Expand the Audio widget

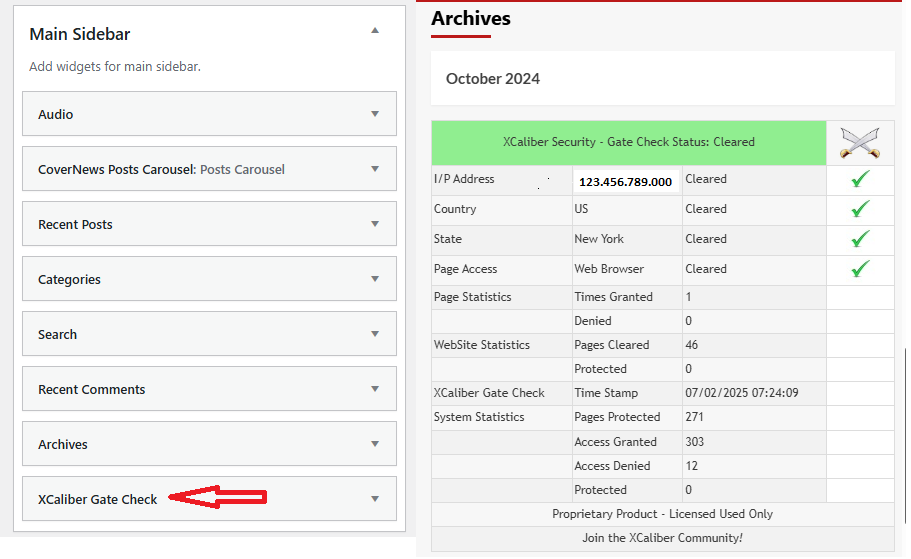click(375, 114)
